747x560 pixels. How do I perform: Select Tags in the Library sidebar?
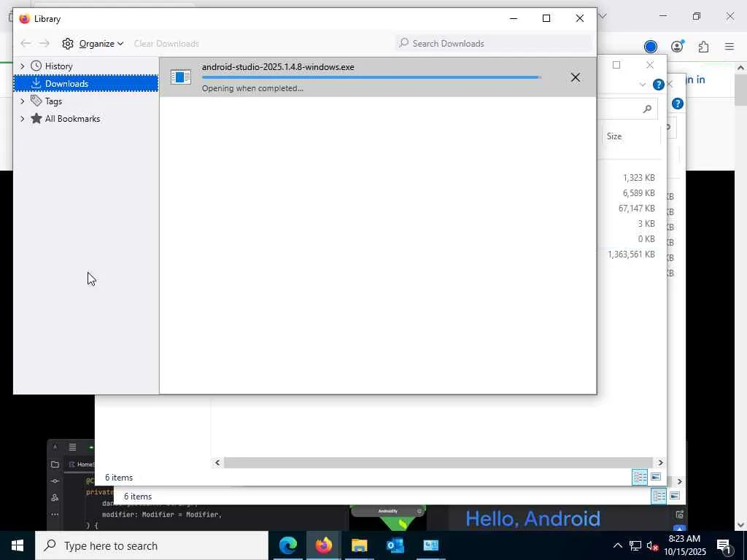point(53,101)
